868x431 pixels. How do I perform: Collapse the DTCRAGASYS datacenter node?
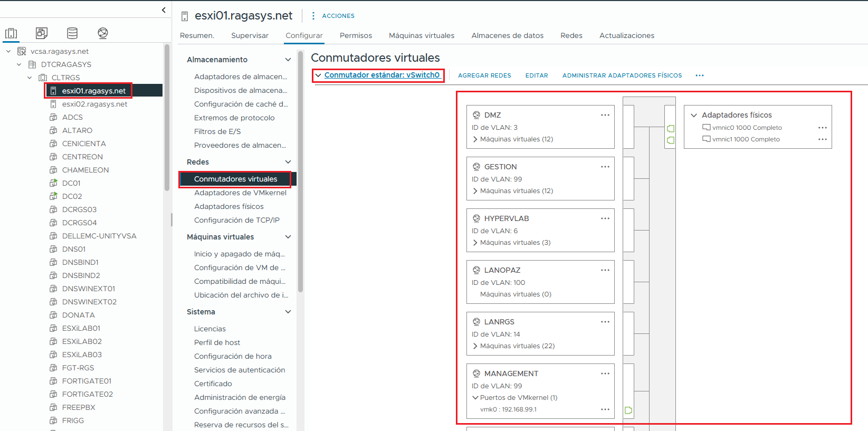[19, 64]
